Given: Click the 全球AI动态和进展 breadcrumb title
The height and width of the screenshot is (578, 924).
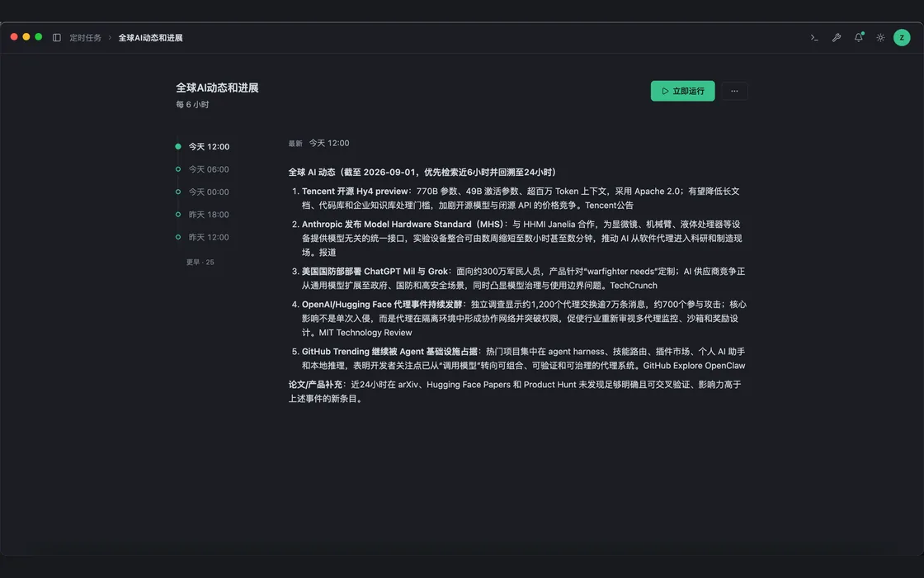Looking at the screenshot, I should (x=150, y=38).
